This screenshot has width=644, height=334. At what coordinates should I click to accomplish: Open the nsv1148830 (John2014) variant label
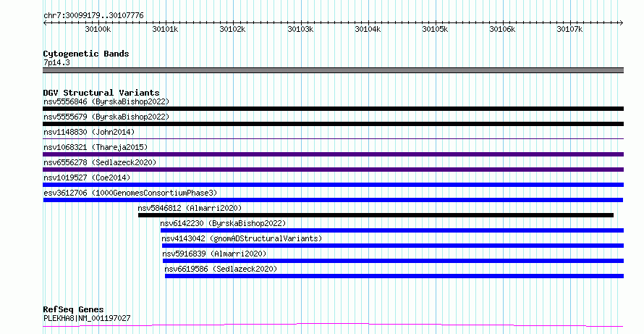pyautogui.click(x=89, y=132)
